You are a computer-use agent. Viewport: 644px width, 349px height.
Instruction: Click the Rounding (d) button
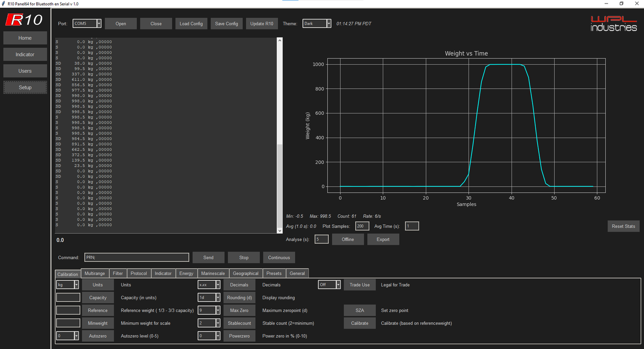(239, 298)
